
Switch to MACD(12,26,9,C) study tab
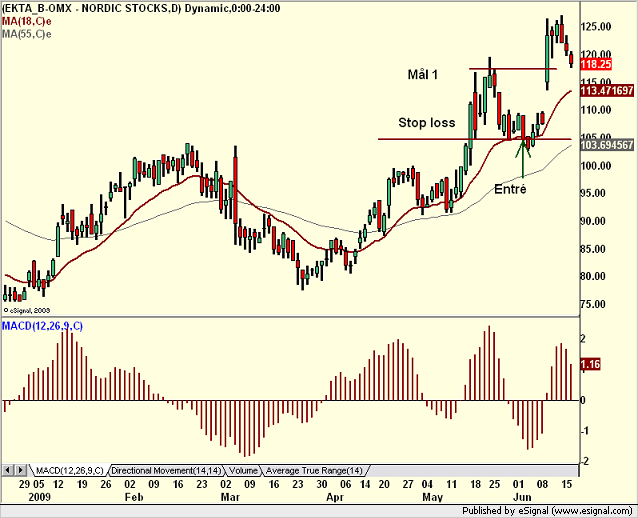[70, 471]
